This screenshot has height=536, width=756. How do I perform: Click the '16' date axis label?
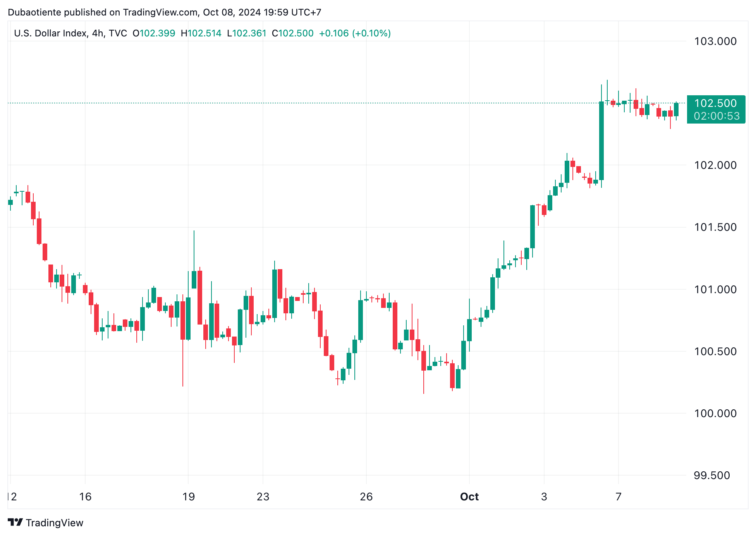(85, 496)
